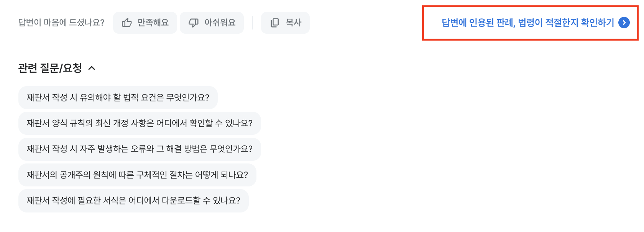Click the 답변이 마음에 드셨나요? prompt text

point(61,23)
